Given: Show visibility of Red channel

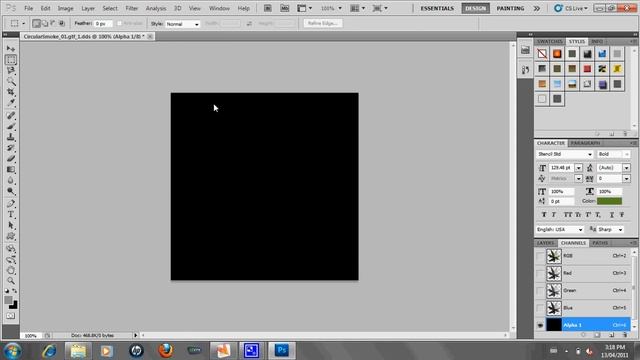Looking at the screenshot, I should pos(540,273).
